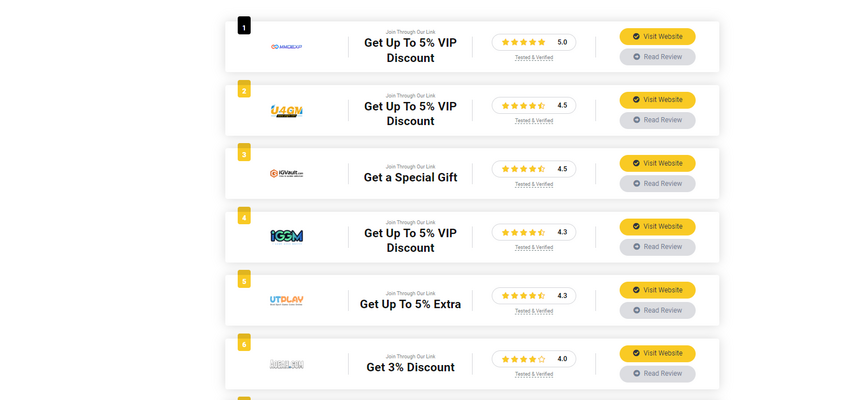Open Read Review for U4GM
Image resolution: width=850 pixels, height=400 pixels.
pyautogui.click(x=657, y=120)
